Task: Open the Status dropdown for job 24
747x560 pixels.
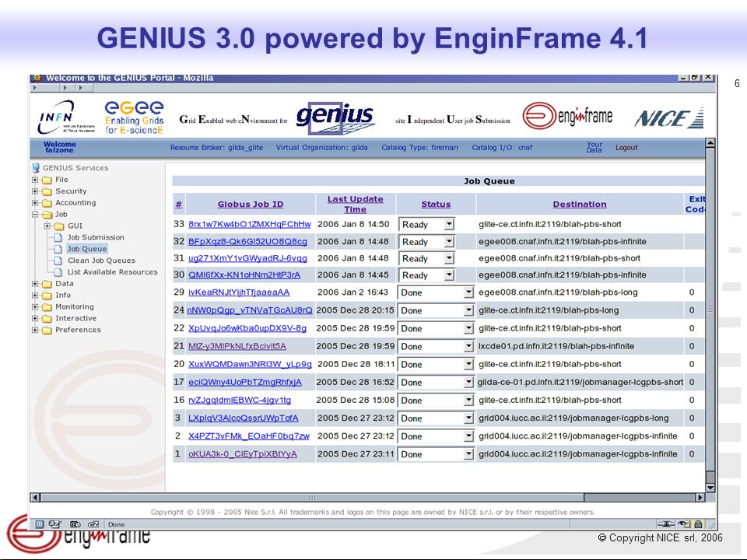Action: [468, 310]
